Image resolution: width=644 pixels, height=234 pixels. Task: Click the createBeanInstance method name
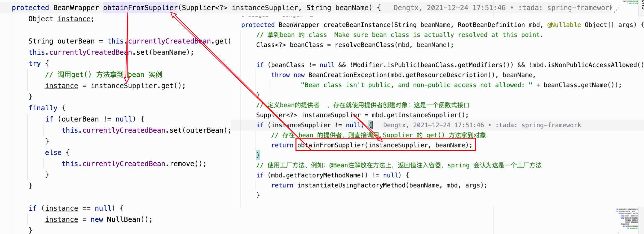point(357,25)
